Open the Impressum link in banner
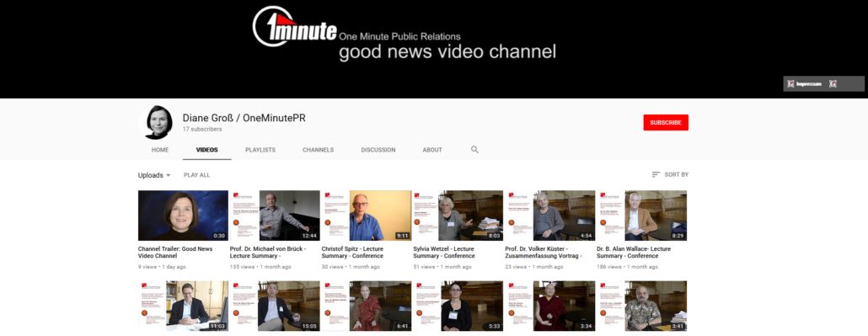The height and width of the screenshot is (336, 868). point(804,83)
